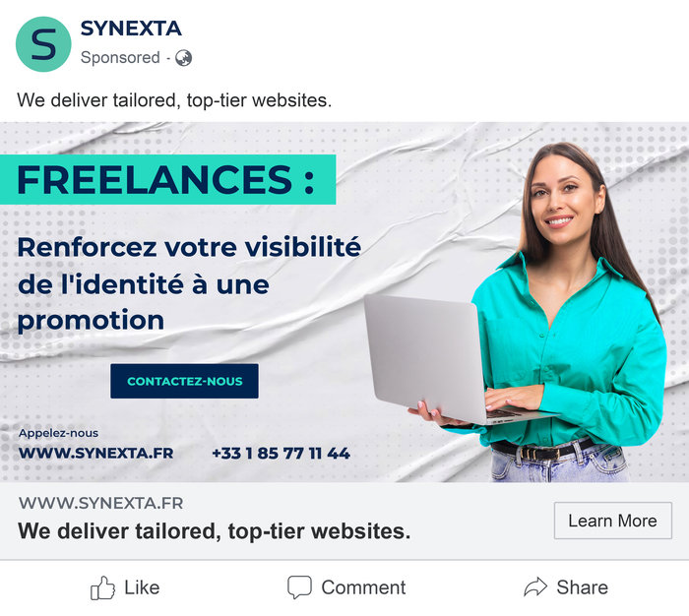Click the globe public visibility icon
689x616 pixels.
click(183, 58)
